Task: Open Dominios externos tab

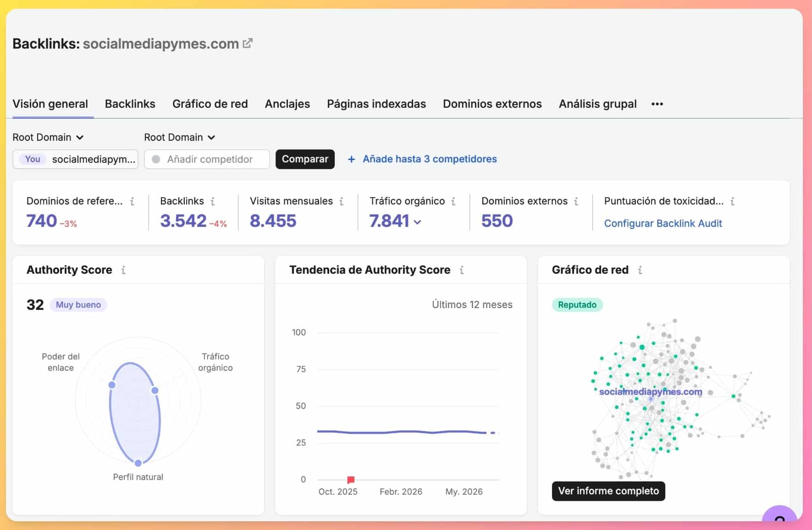Action: pos(492,104)
